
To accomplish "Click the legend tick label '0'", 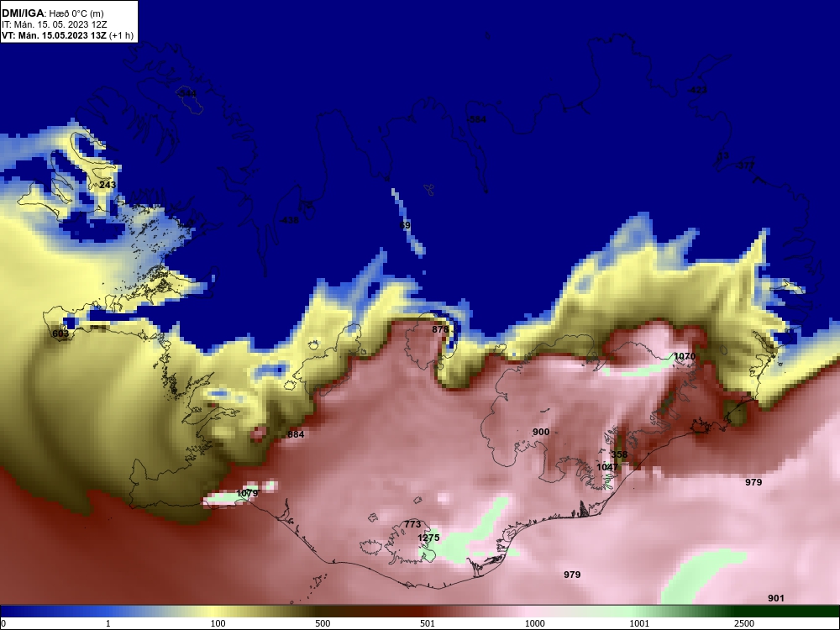I will pos(3,623).
